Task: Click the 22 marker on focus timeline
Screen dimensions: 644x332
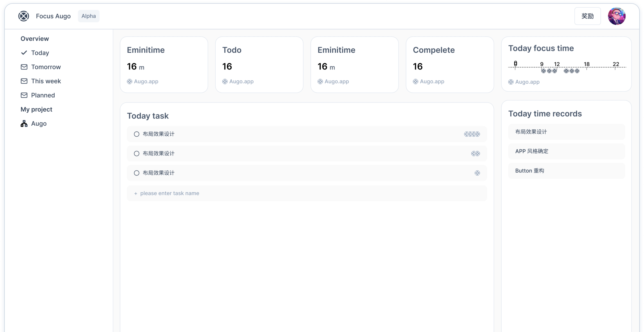Action: click(616, 64)
